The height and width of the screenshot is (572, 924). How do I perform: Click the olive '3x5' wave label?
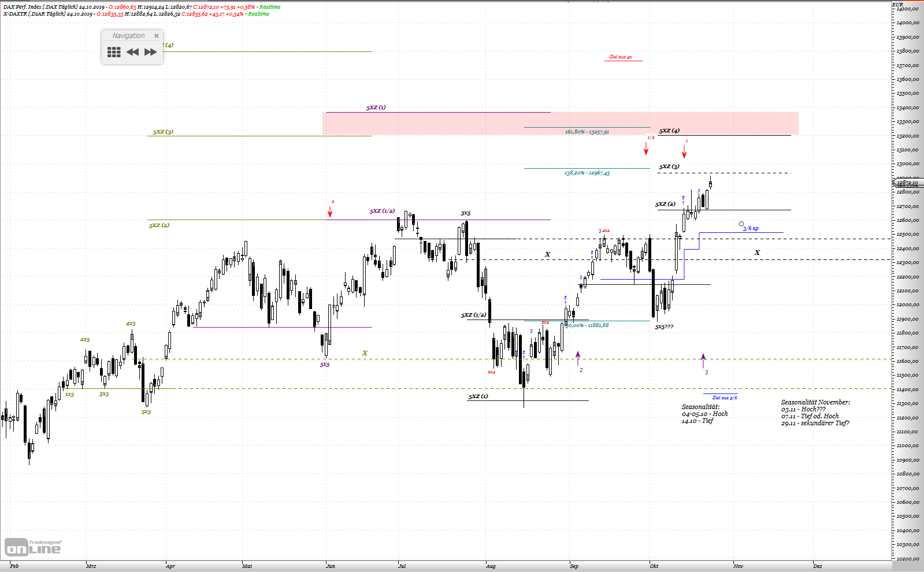[103, 394]
